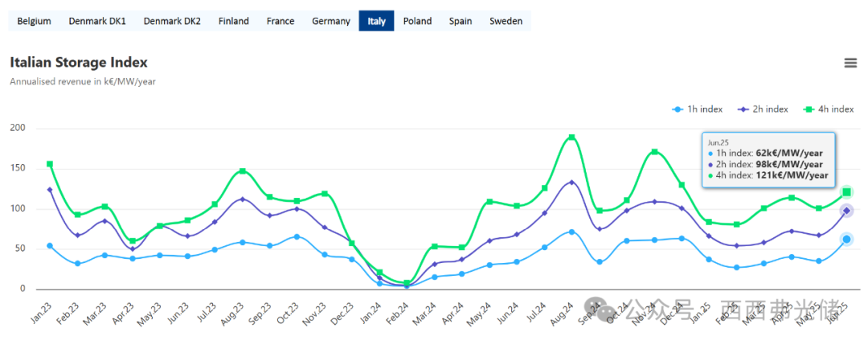Image resolution: width=868 pixels, height=345 pixels.
Task: Click the 4h index square marker at Jan.23
Action: tap(50, 164)
